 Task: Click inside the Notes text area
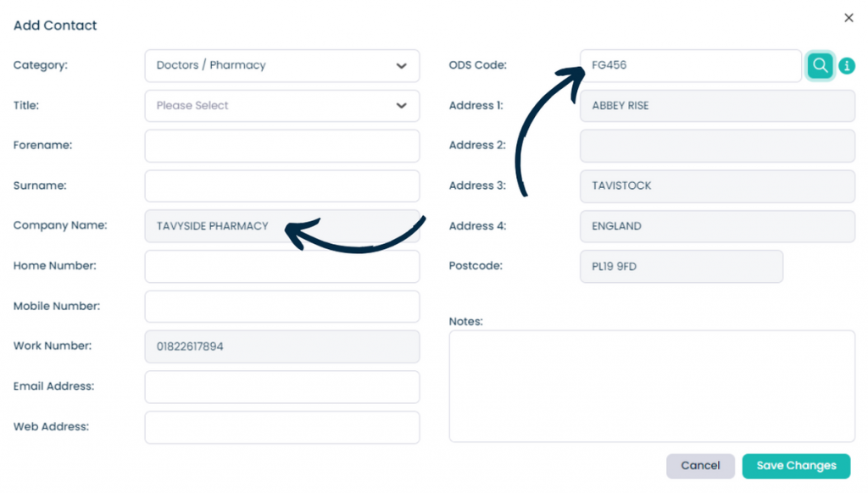(x=652, y=386)
